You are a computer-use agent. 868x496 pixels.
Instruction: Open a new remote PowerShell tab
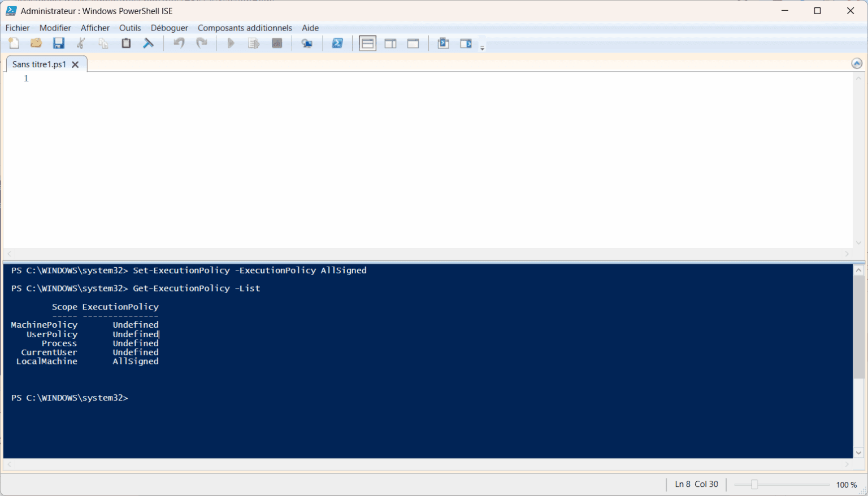coord(307,42)
